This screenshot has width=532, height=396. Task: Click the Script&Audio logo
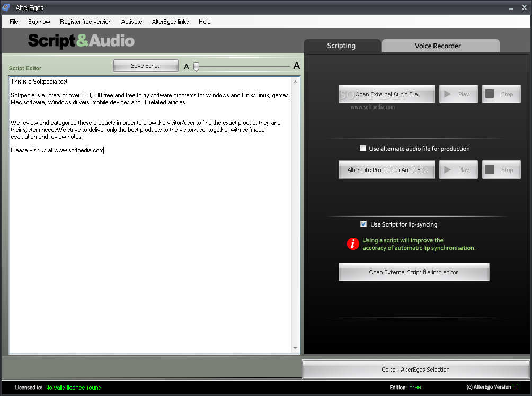point(82,41)
